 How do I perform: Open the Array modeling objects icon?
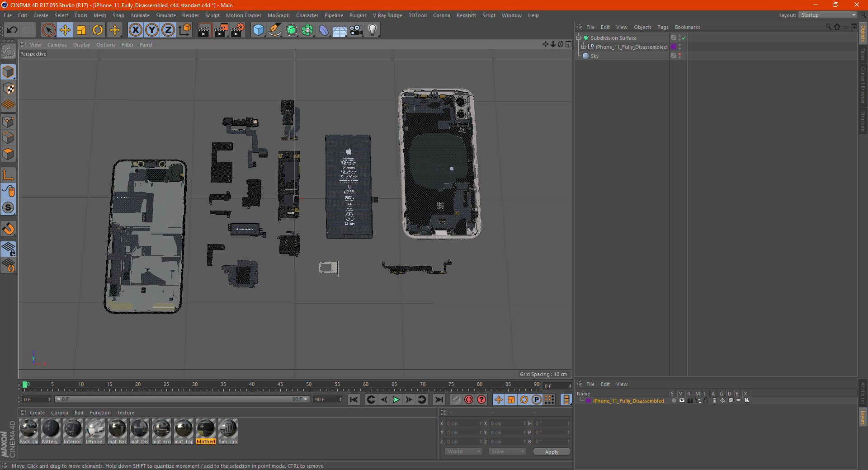(x=307, y=30)
